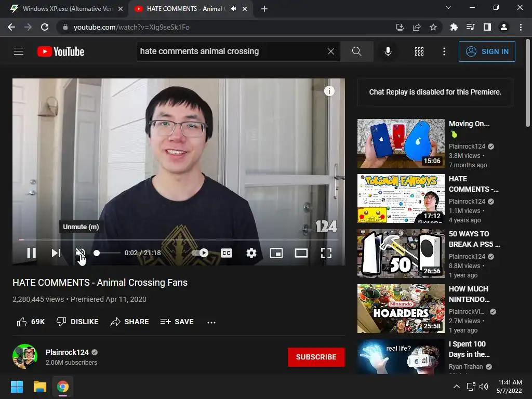Go to the YouTube home logo
532x399 pixels.
(61, 51)
